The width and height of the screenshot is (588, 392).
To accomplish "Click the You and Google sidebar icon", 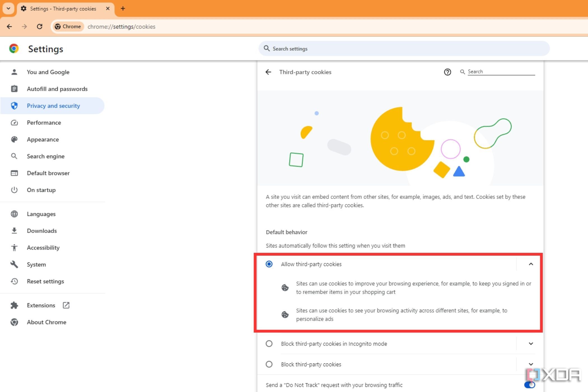I will point(14,72).
